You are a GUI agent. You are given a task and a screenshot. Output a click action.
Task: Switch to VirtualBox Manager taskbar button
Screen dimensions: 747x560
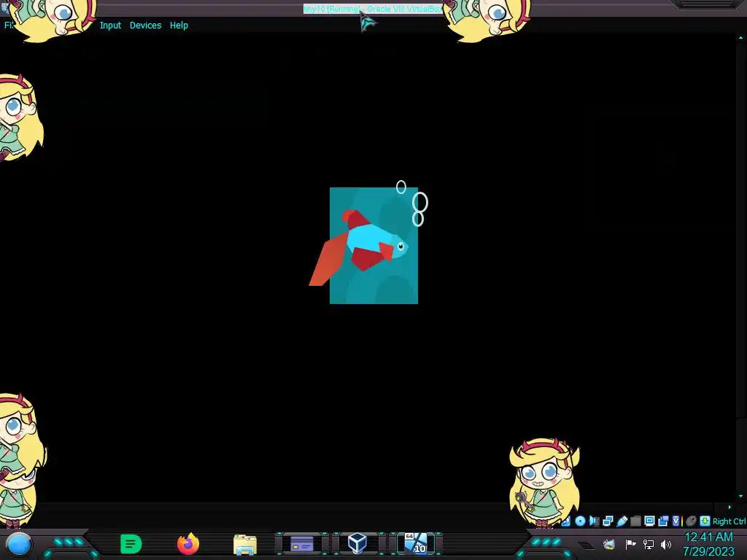click(x=357, y=543)
